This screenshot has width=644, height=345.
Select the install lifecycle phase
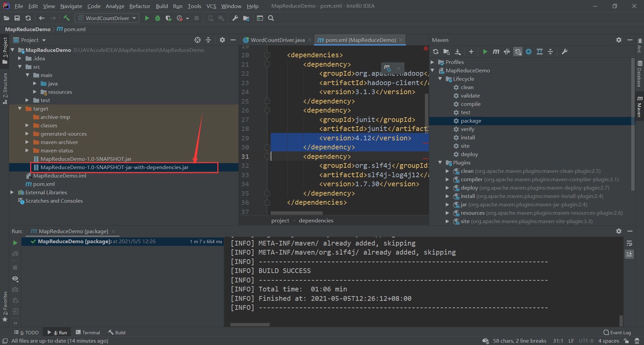click(x=468, y=137)
